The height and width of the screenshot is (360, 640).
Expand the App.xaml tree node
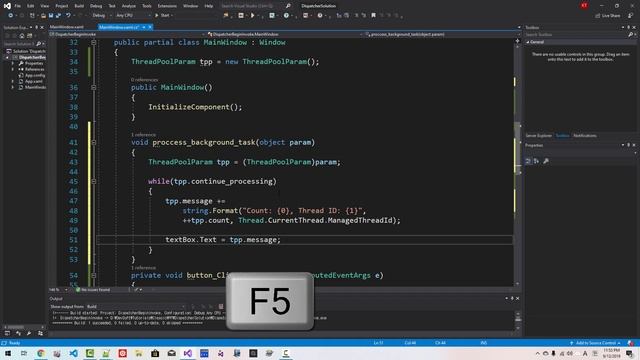(x=13, y=81)
